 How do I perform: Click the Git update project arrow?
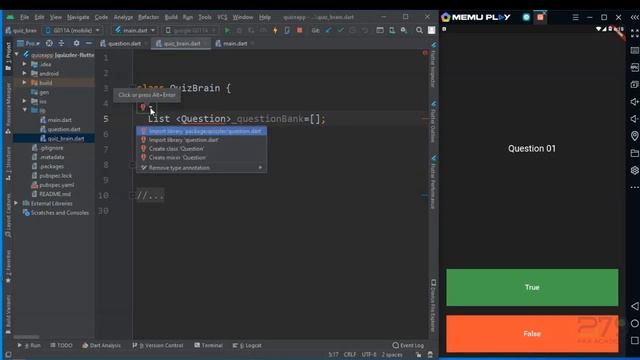pos(329,30)
